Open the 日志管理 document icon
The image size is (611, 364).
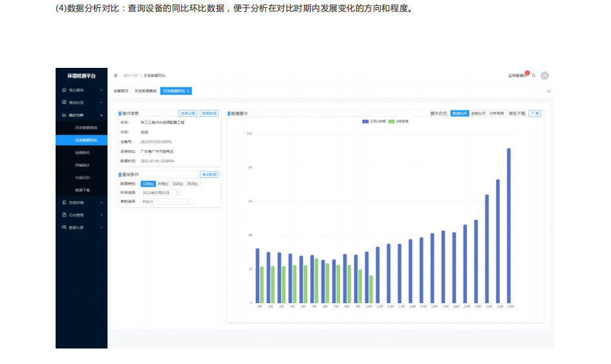point(64,215)
